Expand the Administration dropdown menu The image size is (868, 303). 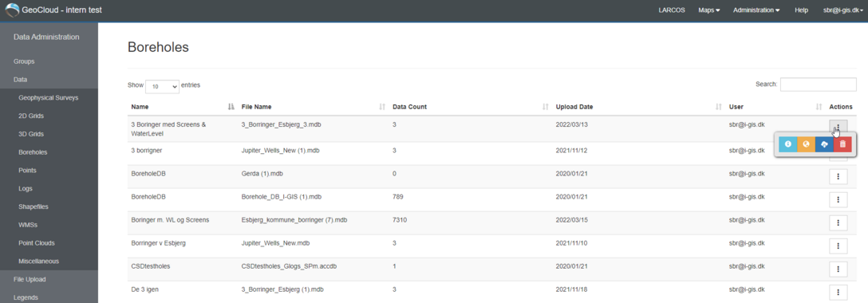point(756,10)
